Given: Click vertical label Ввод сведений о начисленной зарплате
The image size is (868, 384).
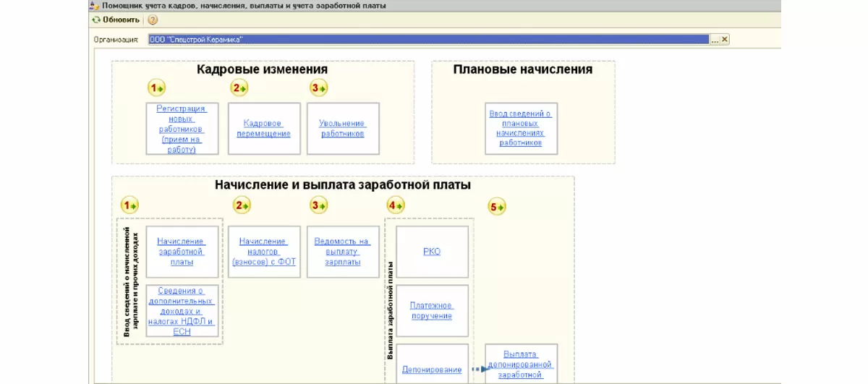Looking at the screenshot, I should click(130, 282).
